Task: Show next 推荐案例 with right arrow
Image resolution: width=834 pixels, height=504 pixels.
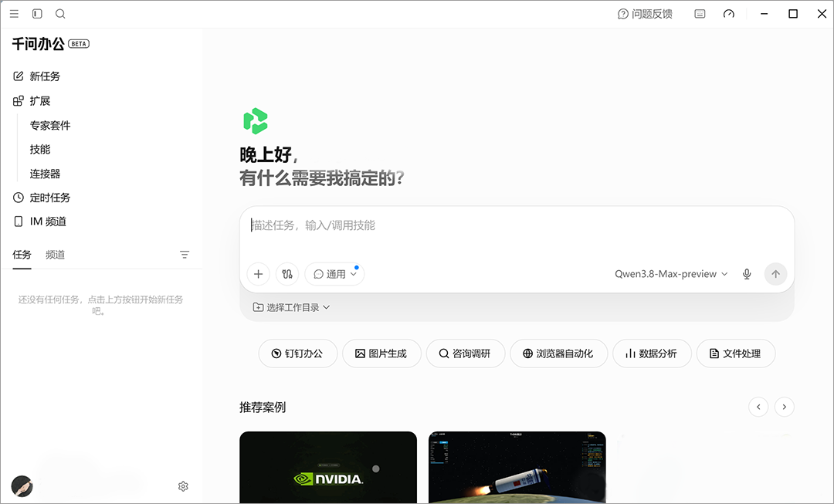Action: click(784, 407)
